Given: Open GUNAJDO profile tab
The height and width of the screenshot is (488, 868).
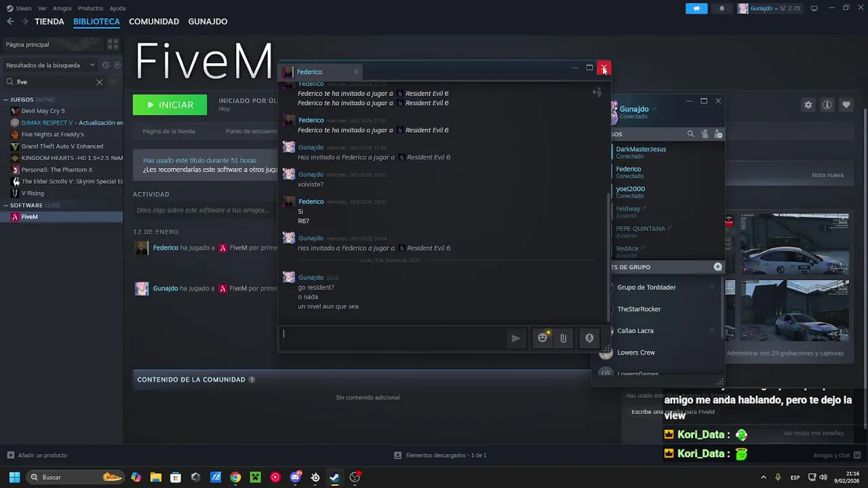Looking at the screenshot, I should point(208,22).
